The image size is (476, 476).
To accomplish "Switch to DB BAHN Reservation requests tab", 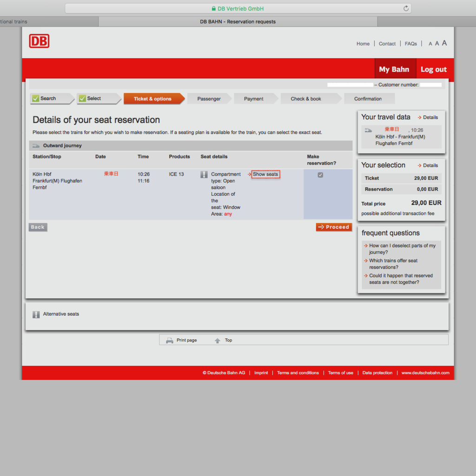I will 238,21.
